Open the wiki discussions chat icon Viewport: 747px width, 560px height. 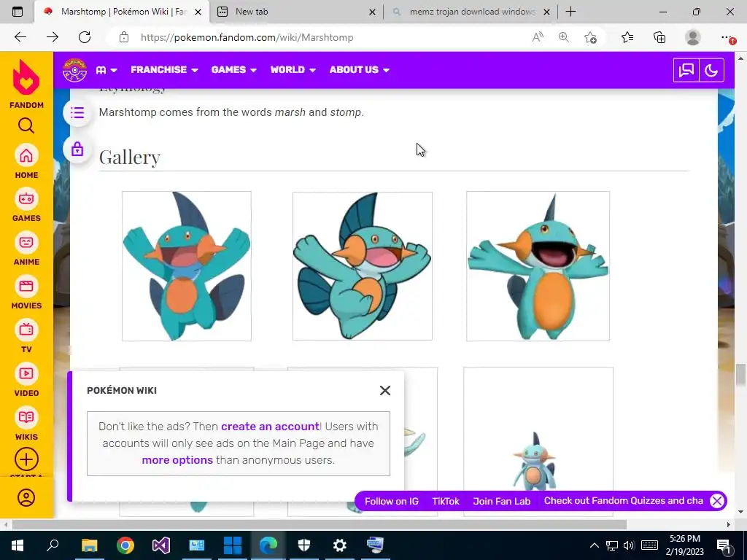click(x=686, y=71)
